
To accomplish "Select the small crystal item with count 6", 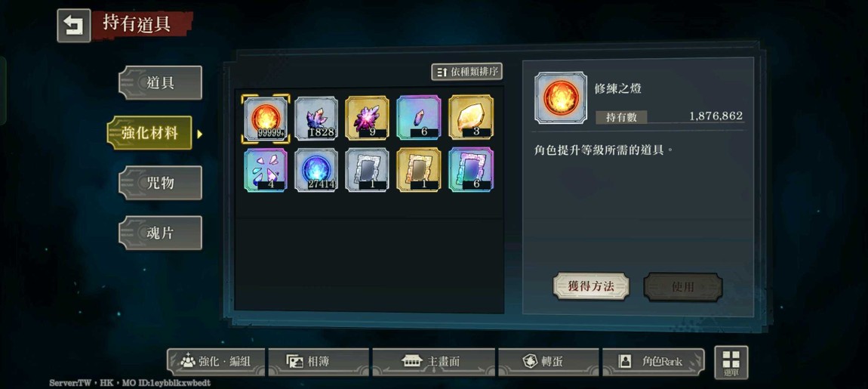I will tap(419, 118).
